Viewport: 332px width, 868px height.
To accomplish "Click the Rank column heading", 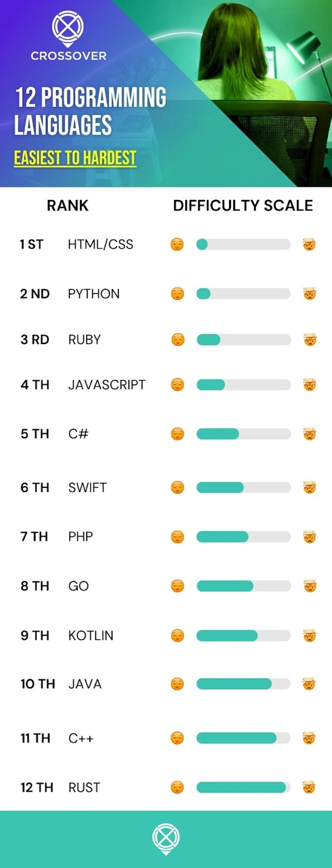I will click(68, 205).
